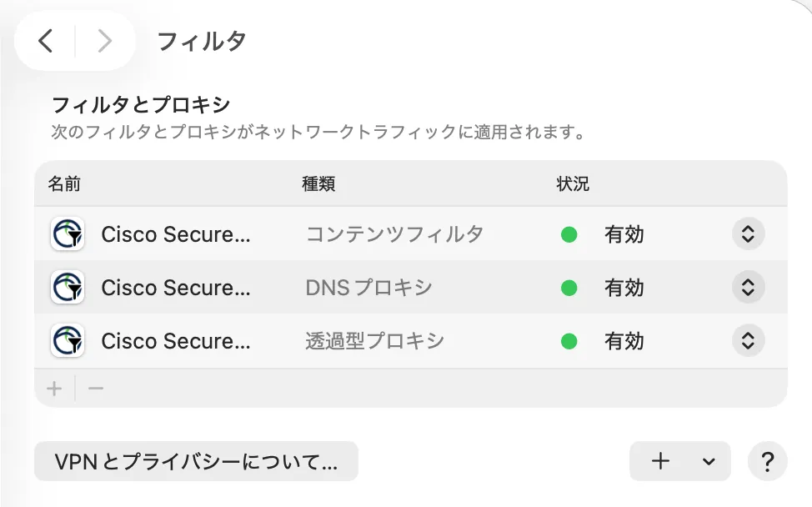Click the Cisco Secure icon for DNS proxy
The height and width of the screenshot is (507, 812).
click(68, 288)
